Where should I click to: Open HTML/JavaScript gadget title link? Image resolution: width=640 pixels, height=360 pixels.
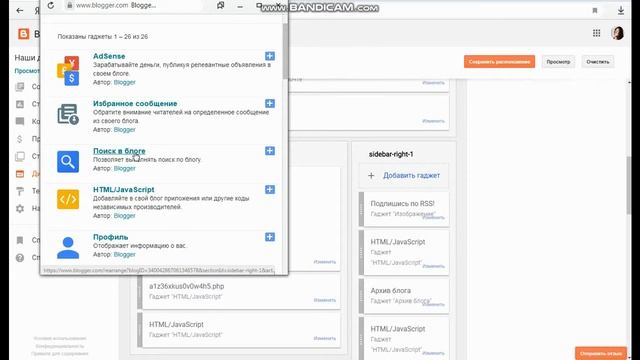point(124,189)
